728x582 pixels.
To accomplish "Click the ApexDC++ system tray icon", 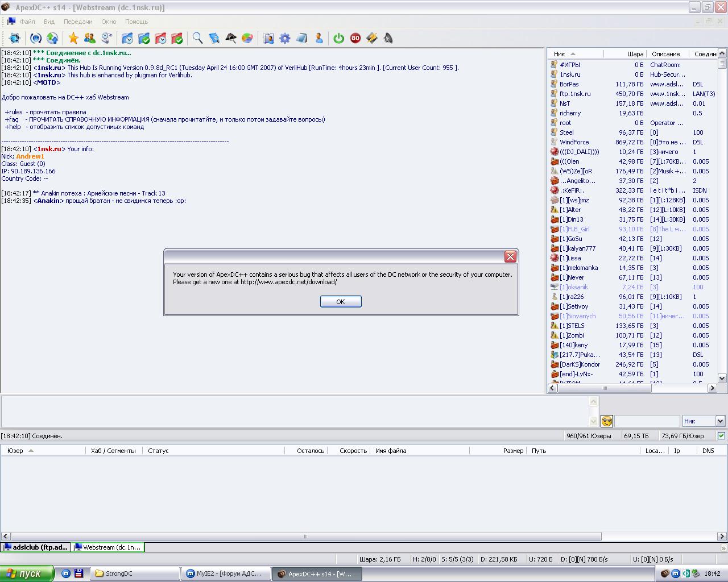I will click(665, 573).
